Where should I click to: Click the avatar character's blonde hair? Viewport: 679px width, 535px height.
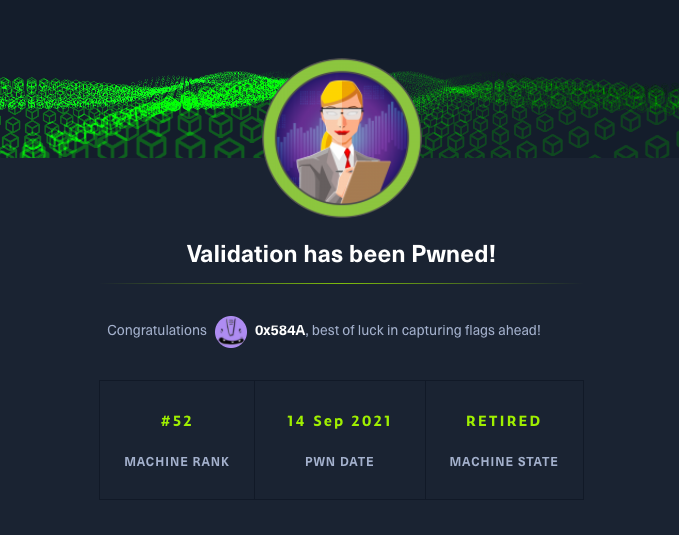pos(328,94)
